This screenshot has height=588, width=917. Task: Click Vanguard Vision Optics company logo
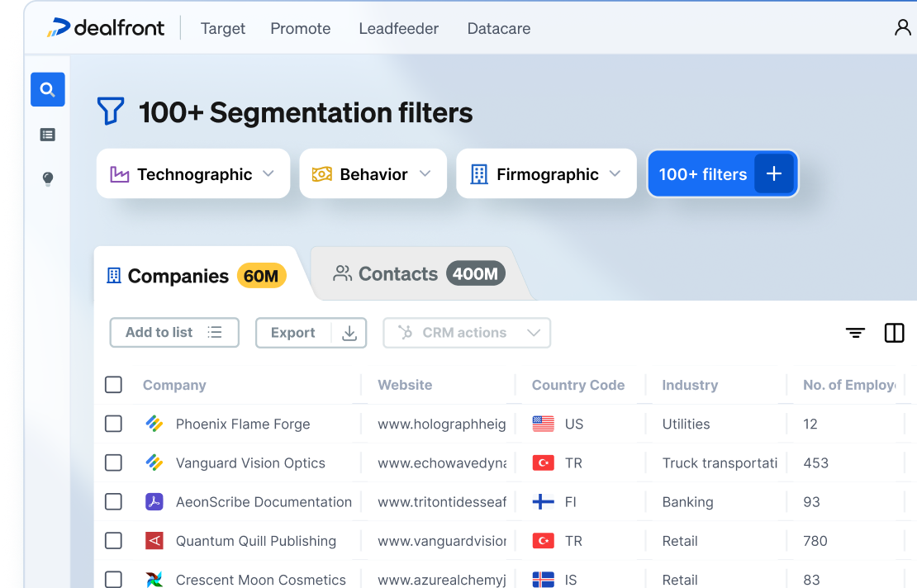coord(154,463)
